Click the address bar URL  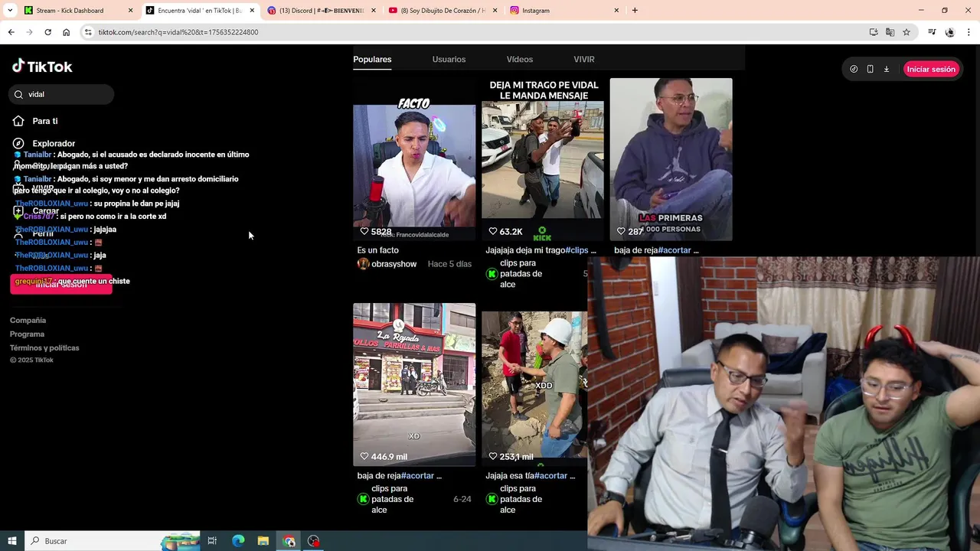coord(178,32)
